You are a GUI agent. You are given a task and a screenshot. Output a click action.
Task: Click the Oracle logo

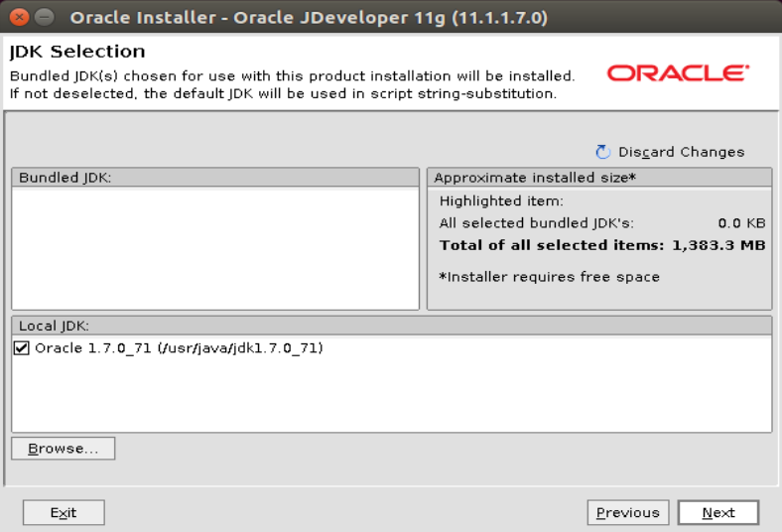pyautogui.click(x=678, y=72)
